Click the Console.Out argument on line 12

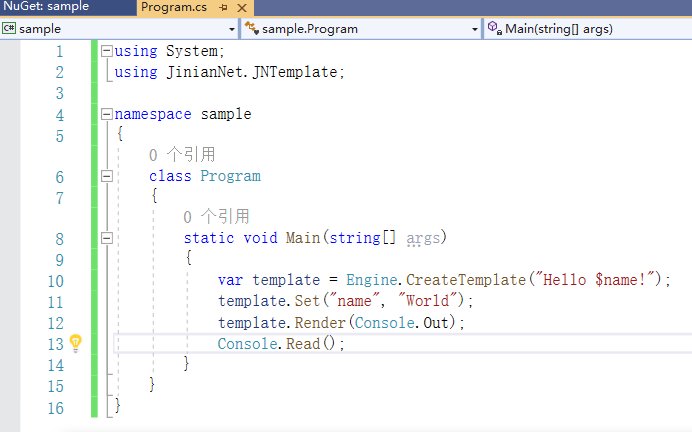(x=402, y=323)
